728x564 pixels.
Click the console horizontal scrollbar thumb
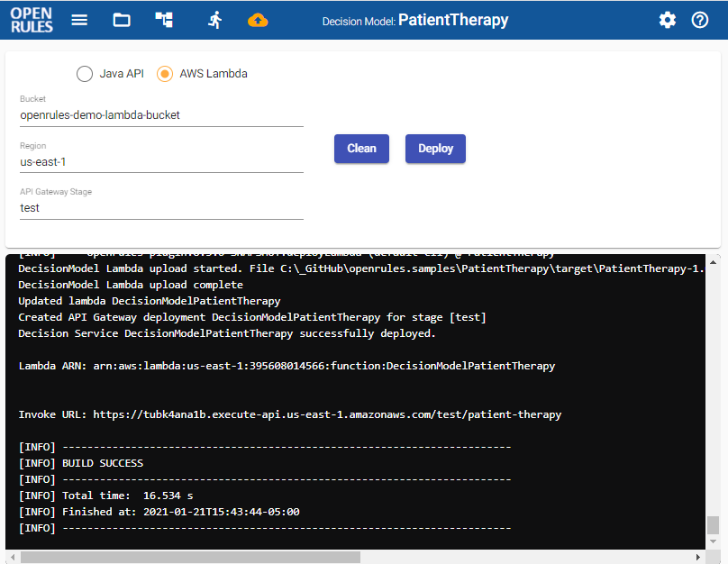pyautogui.click(x=189, y=557)
